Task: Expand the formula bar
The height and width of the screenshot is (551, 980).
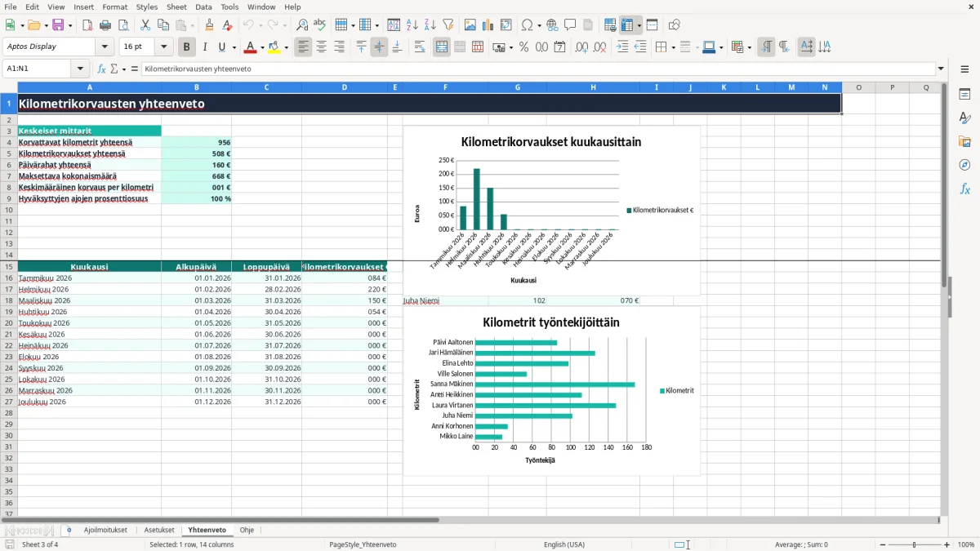Action: [941, 69]
